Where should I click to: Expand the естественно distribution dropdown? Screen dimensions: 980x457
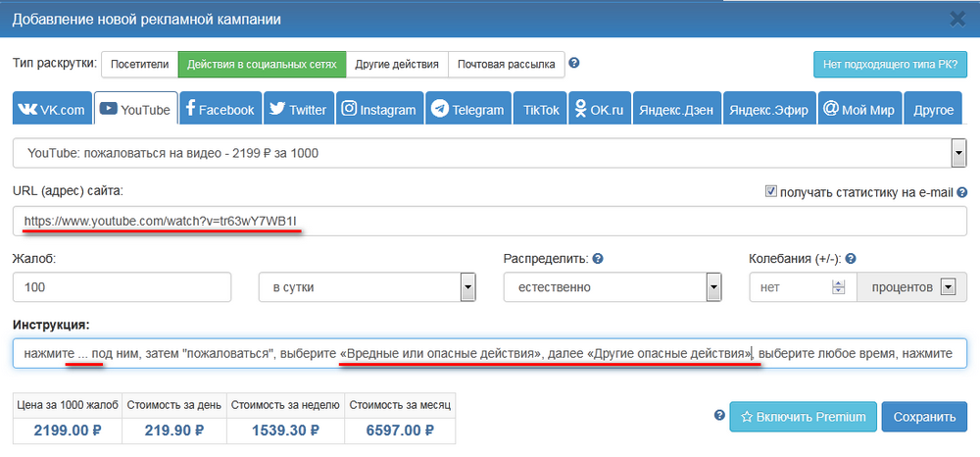point(713,287)
